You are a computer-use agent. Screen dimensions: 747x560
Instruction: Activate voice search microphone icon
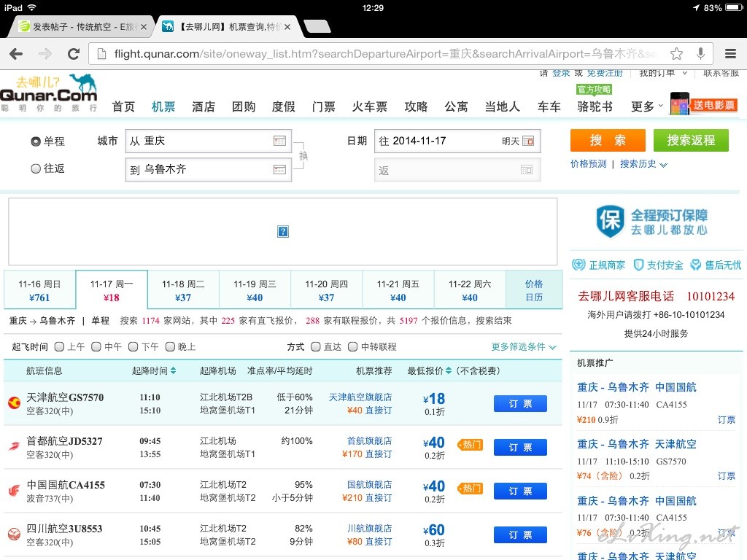point(700,54)
